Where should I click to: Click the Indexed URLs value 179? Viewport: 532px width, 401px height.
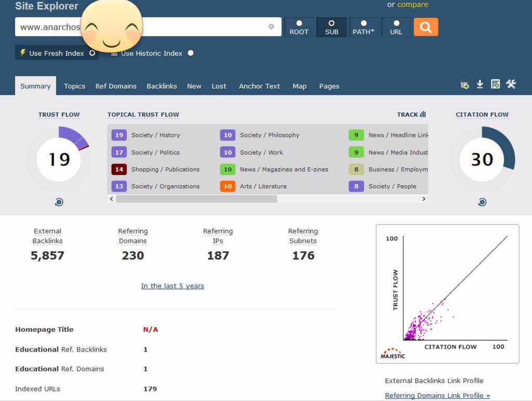tap(150, 389)
